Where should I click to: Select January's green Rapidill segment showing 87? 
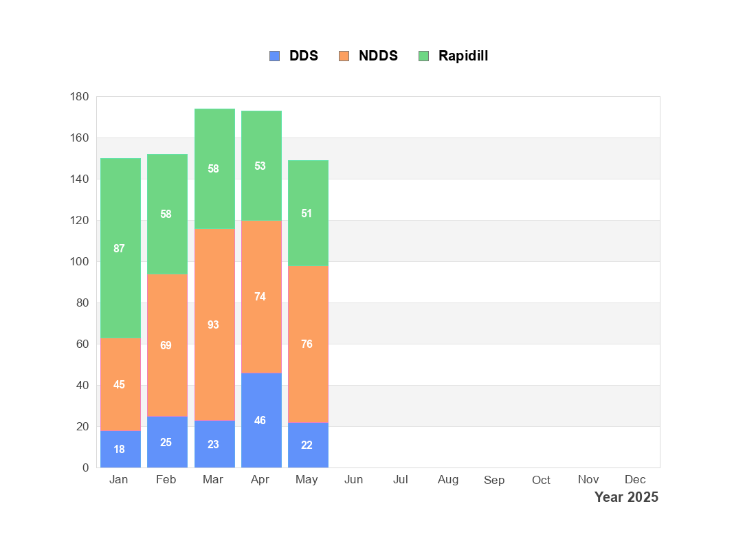pyautogui.click(x=120, y=248)
